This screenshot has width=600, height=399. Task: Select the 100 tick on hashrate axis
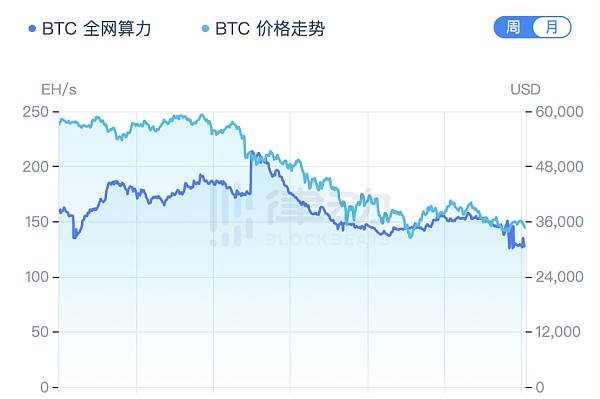point(37,277)
